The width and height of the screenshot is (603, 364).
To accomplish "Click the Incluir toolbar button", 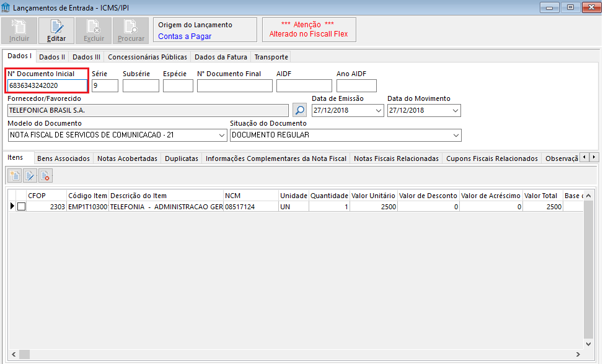I will [x=19, y=30].
